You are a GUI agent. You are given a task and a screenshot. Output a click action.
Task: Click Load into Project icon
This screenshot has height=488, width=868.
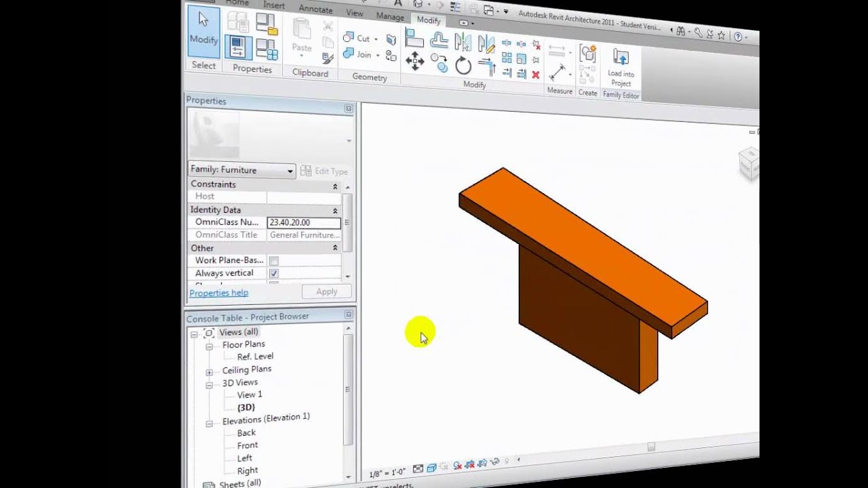point(620,66)
